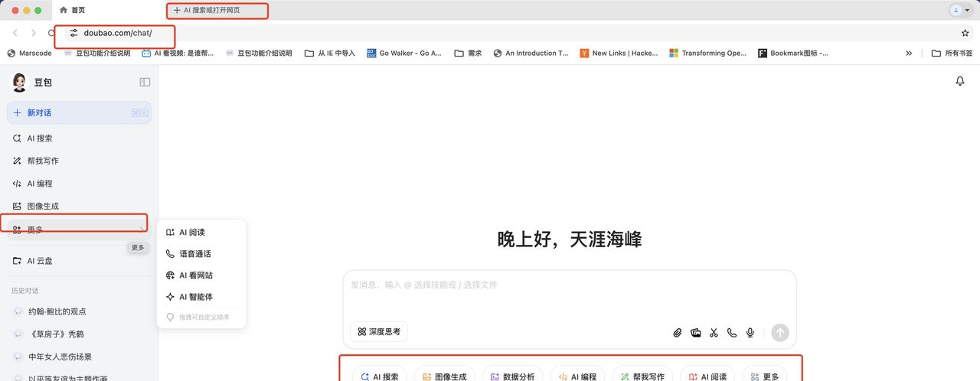This screenshot has width=980, height=381.
Task: Open the Transforming Ope... bookmark
Action: point(707,54)
